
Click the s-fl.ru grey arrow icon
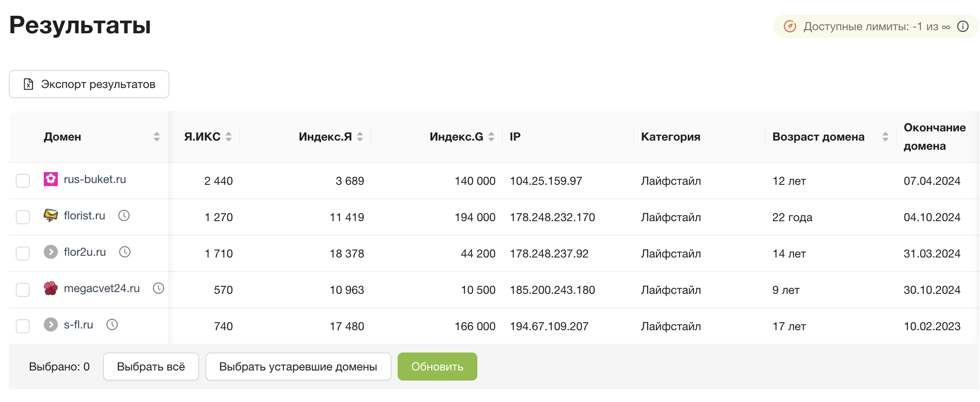(x=51, y=324)
